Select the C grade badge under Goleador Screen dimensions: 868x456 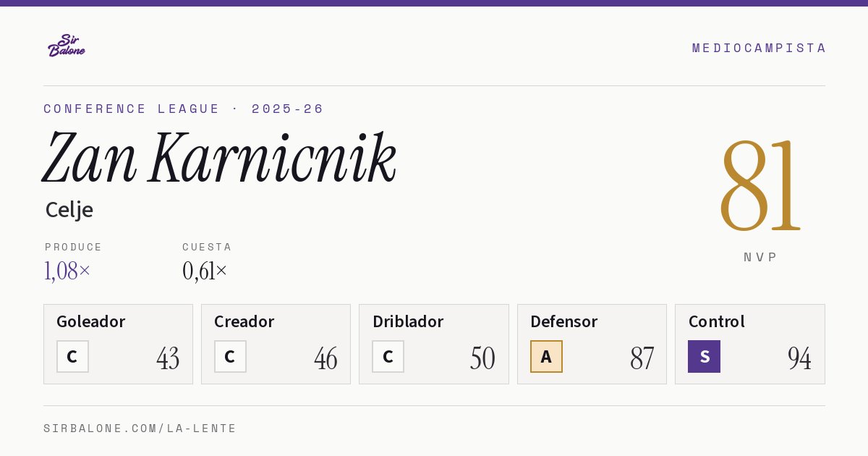tap(72, 356)
